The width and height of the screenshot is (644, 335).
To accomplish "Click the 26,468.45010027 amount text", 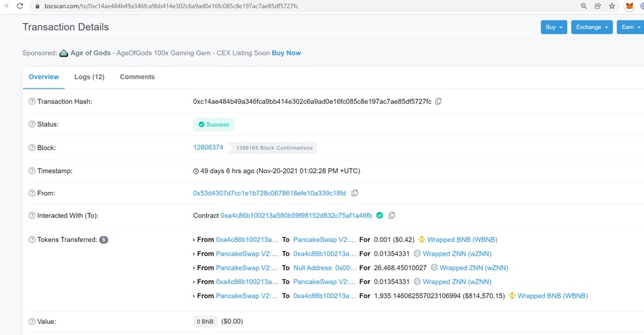I will [x=400, y=268].
